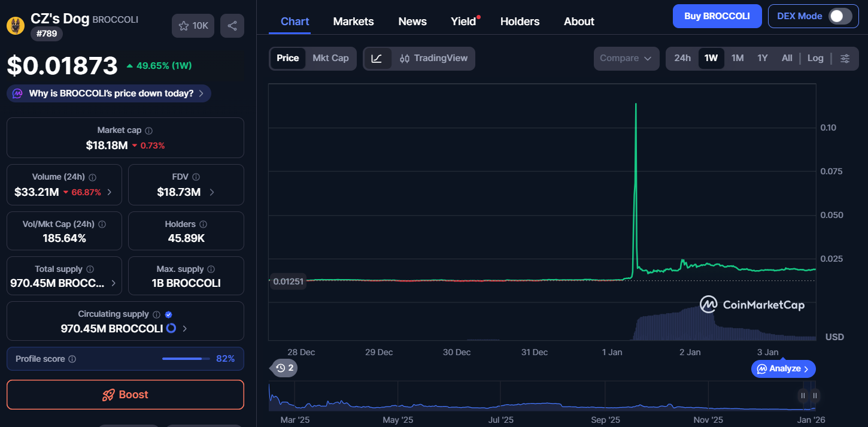The height and width of the screenshot is (427, 868).
Task: Open the Markets tab
Action: point(353,22)
